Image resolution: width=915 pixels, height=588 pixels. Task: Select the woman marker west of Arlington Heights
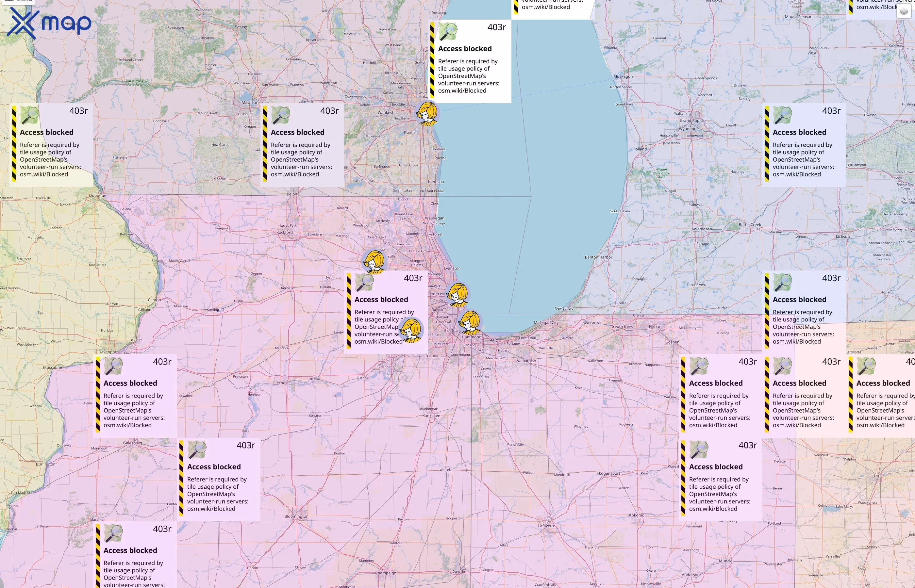point(374,262)
